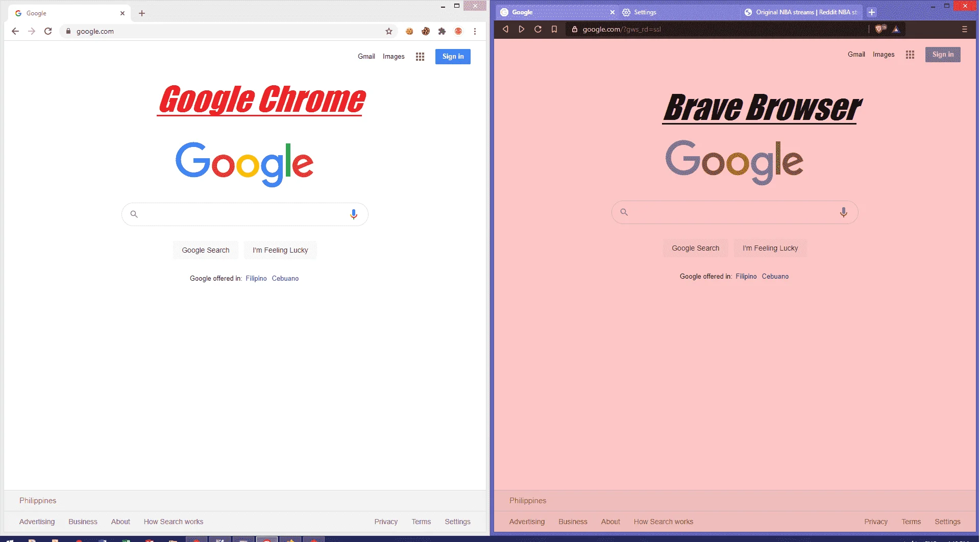Start voice search in Brave's Google page
The height and width of the screenshot is (542, 980).
(x=844, y=212)
